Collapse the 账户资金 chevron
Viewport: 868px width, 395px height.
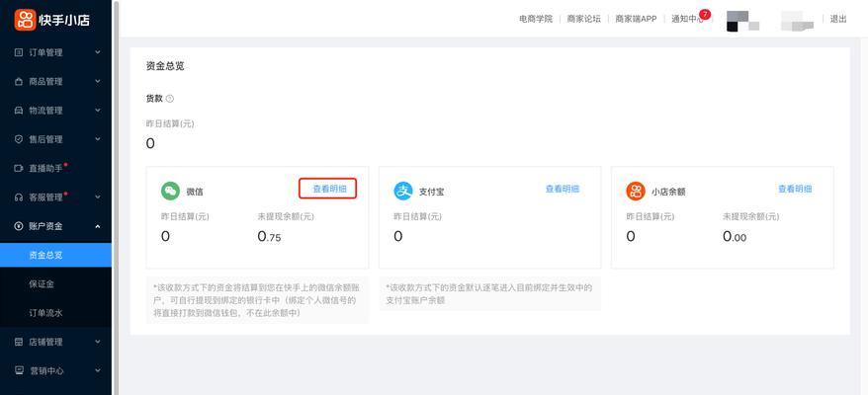point(98,226)
